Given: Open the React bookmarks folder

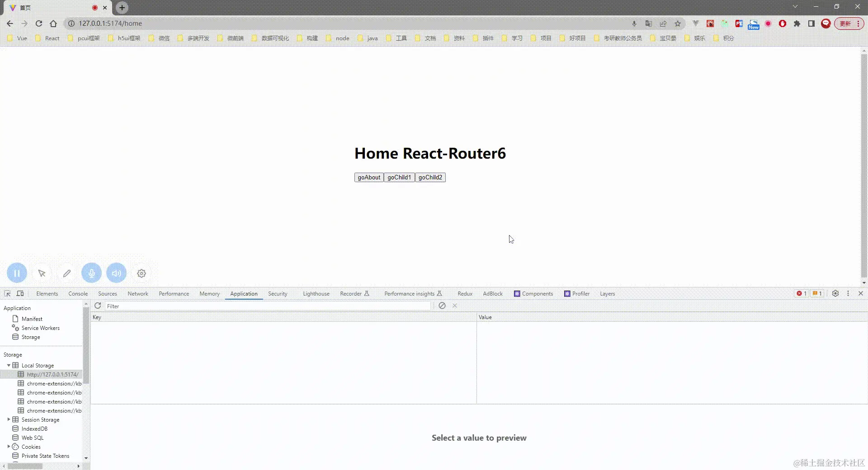Looking at the screenshot, I should click(x=47, y=38).
